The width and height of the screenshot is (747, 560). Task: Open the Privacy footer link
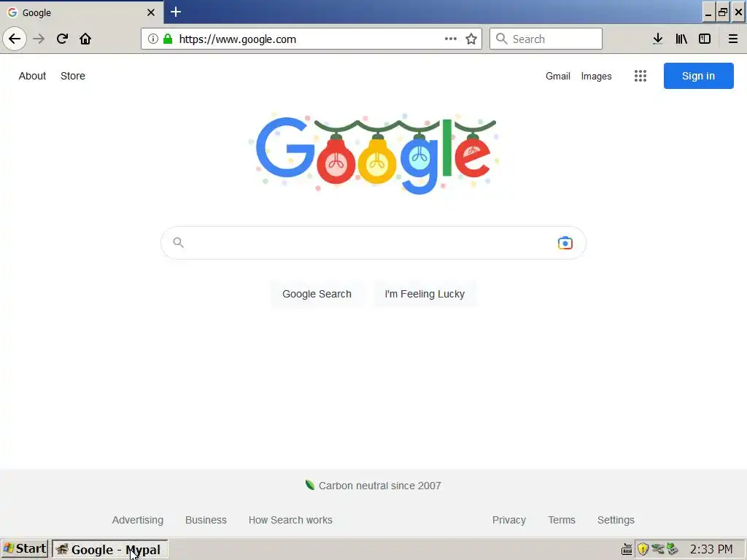[508, 520]
